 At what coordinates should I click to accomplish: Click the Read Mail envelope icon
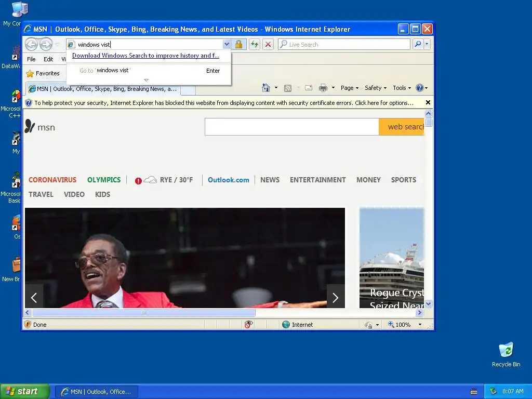click(x=309, y=88)
